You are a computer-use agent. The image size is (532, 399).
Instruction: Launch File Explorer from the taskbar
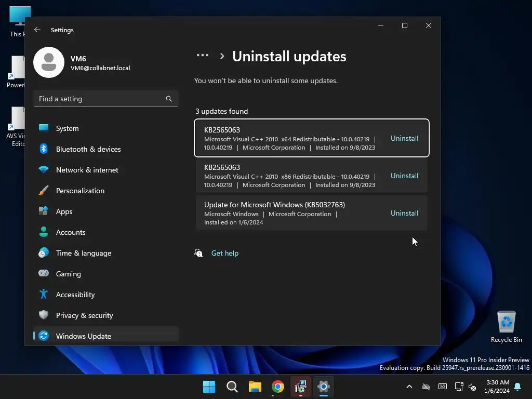click(x=255, y=387)
